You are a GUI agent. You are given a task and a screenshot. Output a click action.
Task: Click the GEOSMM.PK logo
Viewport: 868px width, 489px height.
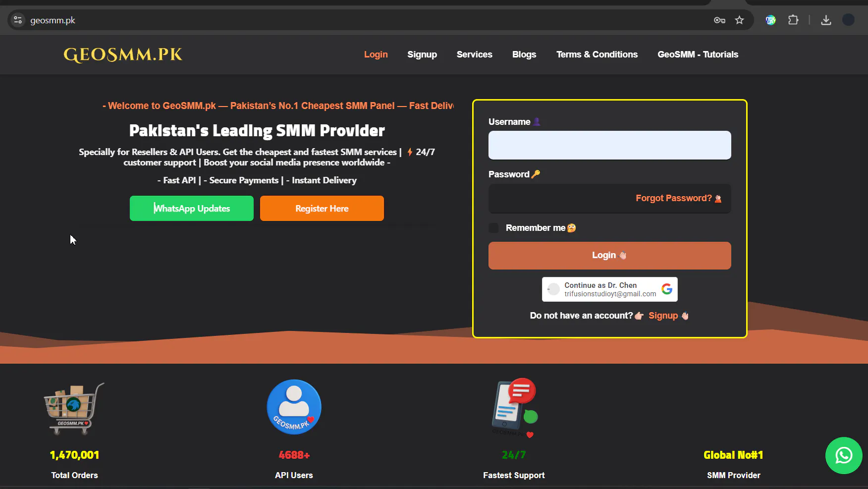coord(123,54)
